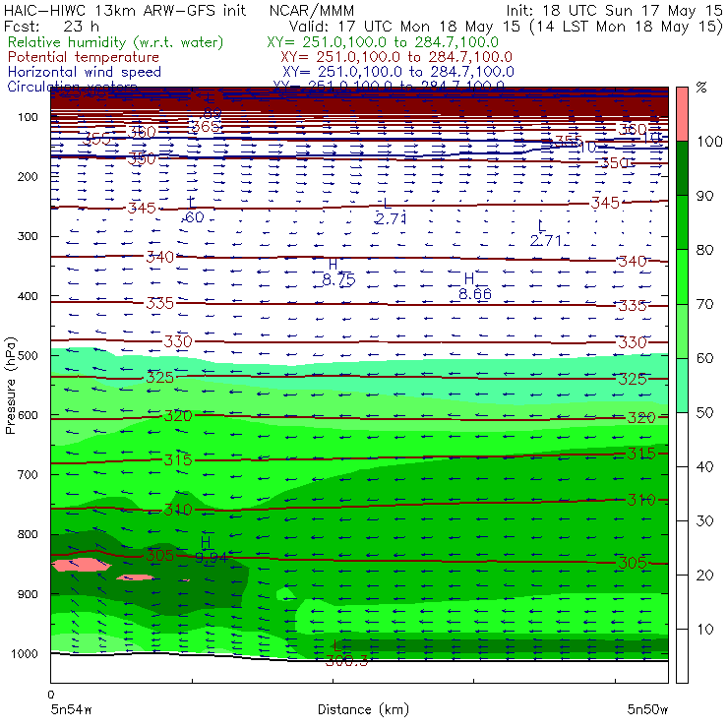728x728 pixels.
Task: Click the "L 300.3" potential temperature minimum label
Action: (x=346, y=653)
